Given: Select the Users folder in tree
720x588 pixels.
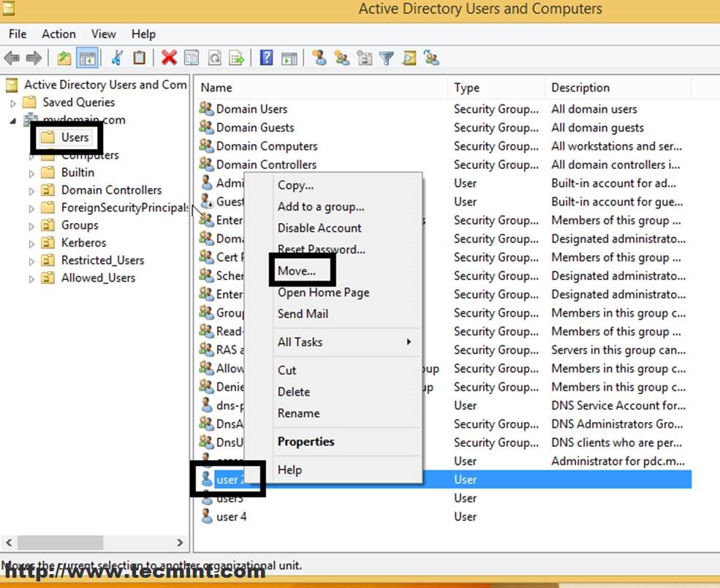Looking at the screenshot, I should point(75,137).
